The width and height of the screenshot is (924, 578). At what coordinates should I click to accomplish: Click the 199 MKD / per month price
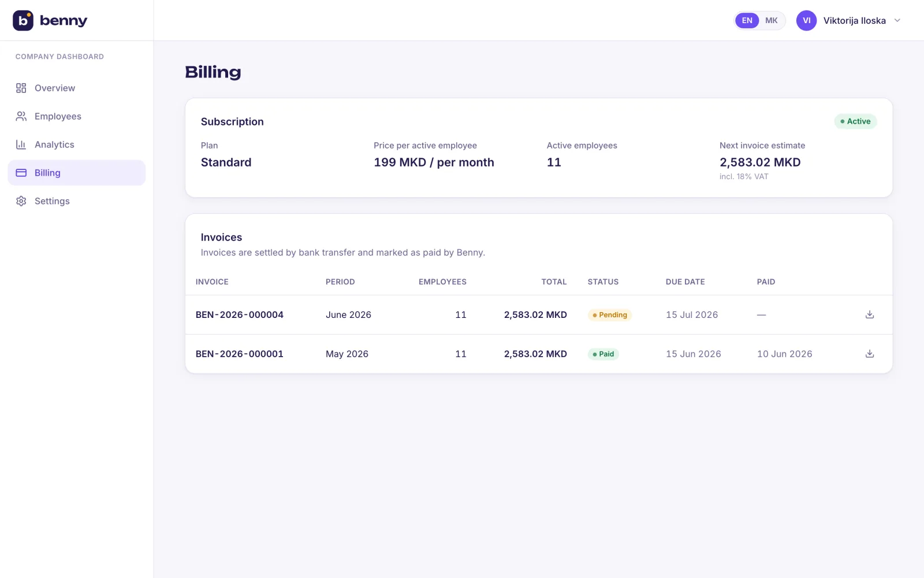434,162
